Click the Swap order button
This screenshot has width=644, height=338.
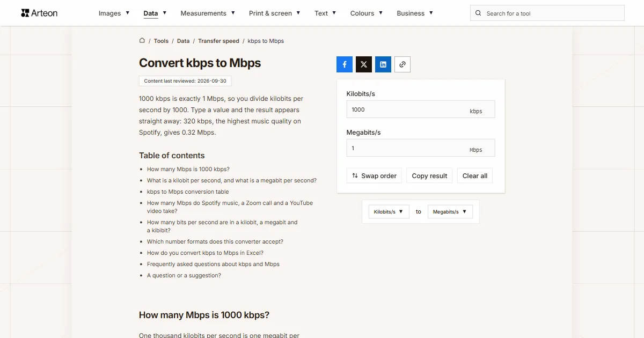374,176
